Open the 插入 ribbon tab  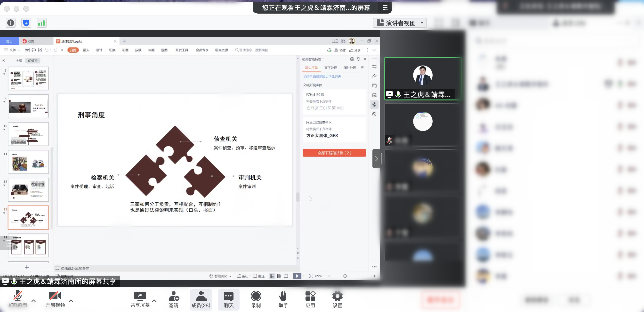point(86,50)
